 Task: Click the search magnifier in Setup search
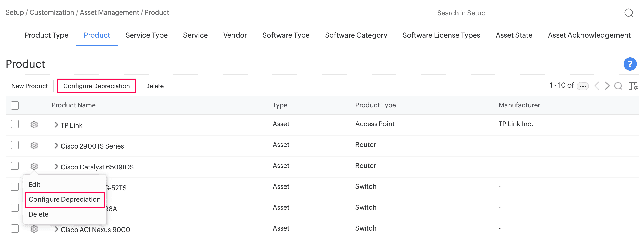(629, 13)
